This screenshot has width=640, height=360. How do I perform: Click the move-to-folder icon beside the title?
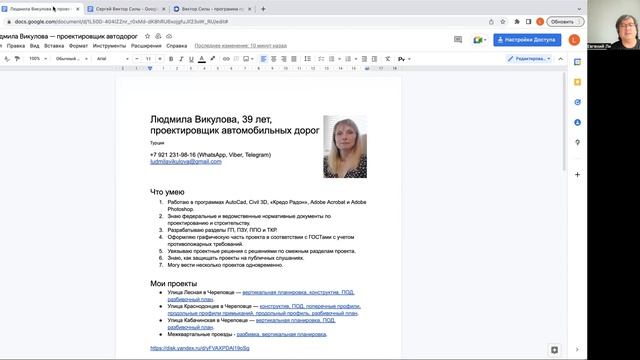pyautogui.click(x=158, y=36)
